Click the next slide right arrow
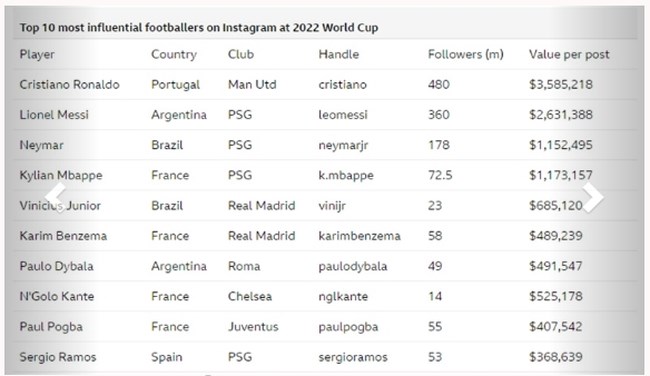 pyautogui.click(x=593, y=197)
